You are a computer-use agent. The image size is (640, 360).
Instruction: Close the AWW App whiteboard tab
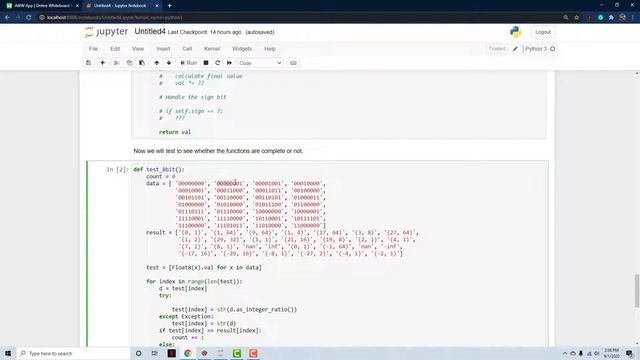77,6
